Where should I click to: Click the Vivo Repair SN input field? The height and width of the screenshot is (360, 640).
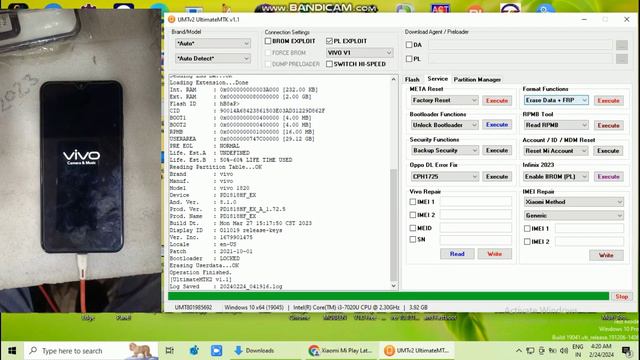pos(476,240)
